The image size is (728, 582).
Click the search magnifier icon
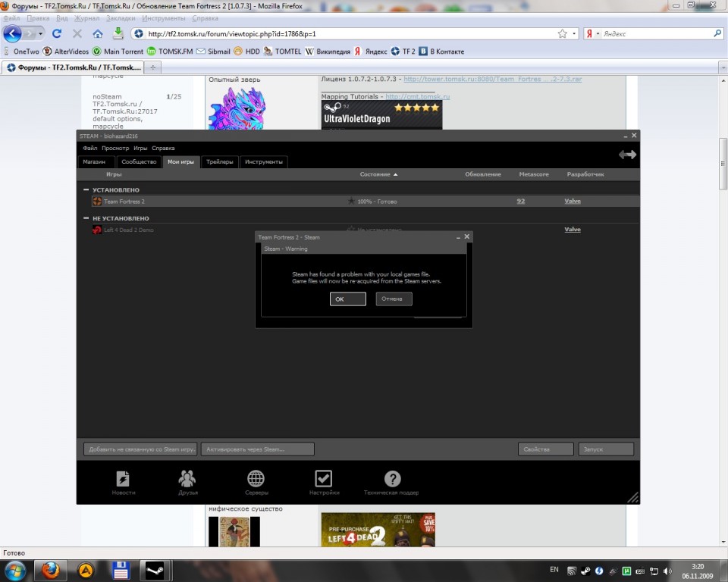[717, 33]
